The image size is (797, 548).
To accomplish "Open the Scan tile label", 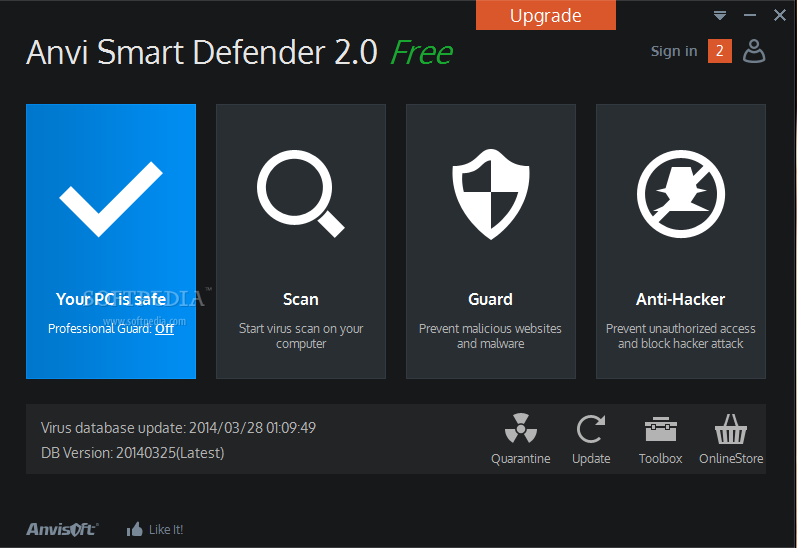I will pos(301,299).
